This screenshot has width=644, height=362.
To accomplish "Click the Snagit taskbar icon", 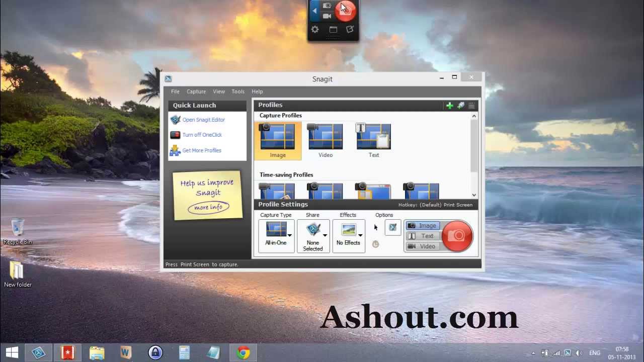I will tap(39, 353).
